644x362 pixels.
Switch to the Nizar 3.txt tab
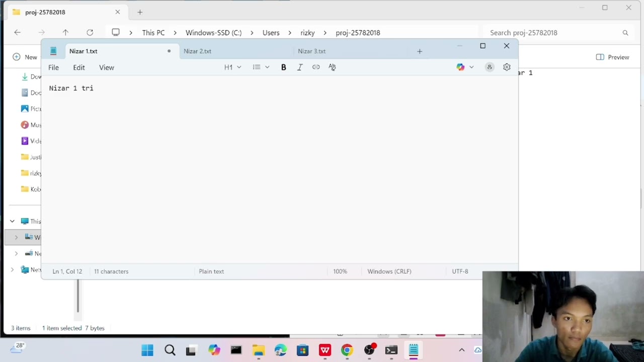click(350, 51)
